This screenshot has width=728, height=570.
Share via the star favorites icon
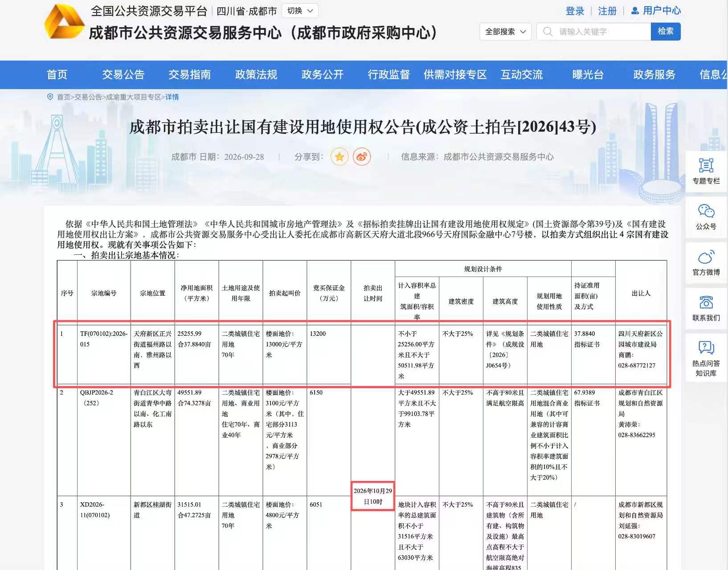(x=339, y=157)
